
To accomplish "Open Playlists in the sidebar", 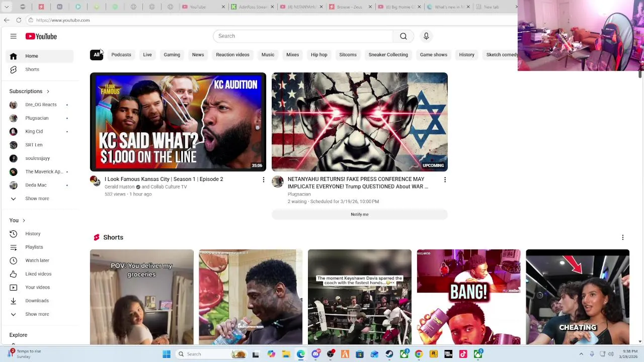I will click(40, 247).
